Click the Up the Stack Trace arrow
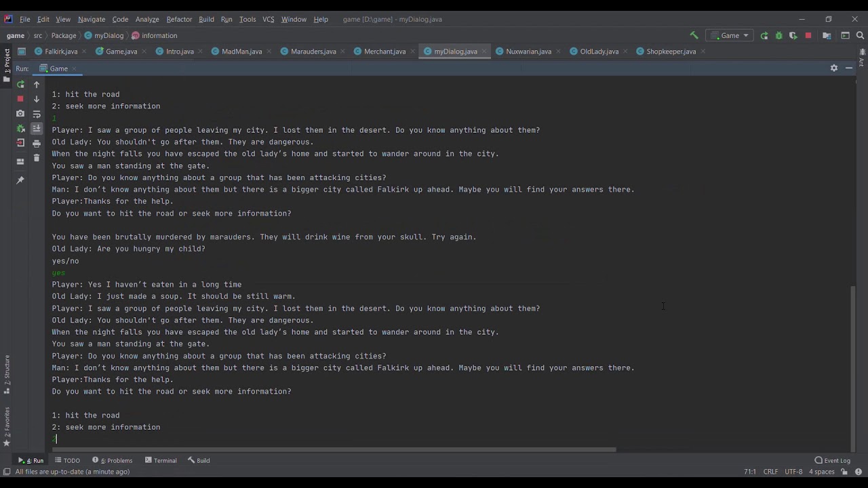The width and height of the screenshot is (868, 488). [37, 84]
